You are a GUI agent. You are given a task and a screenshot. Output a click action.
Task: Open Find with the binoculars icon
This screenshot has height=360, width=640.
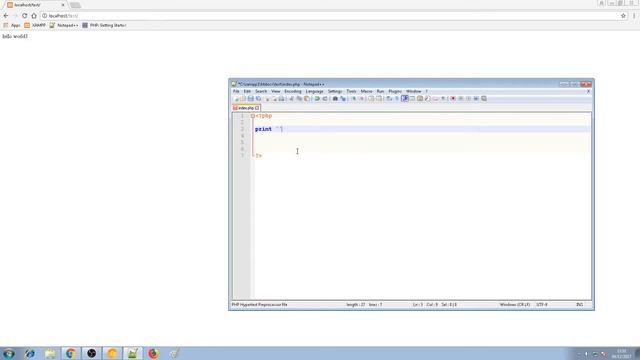[x=335, y=98]
